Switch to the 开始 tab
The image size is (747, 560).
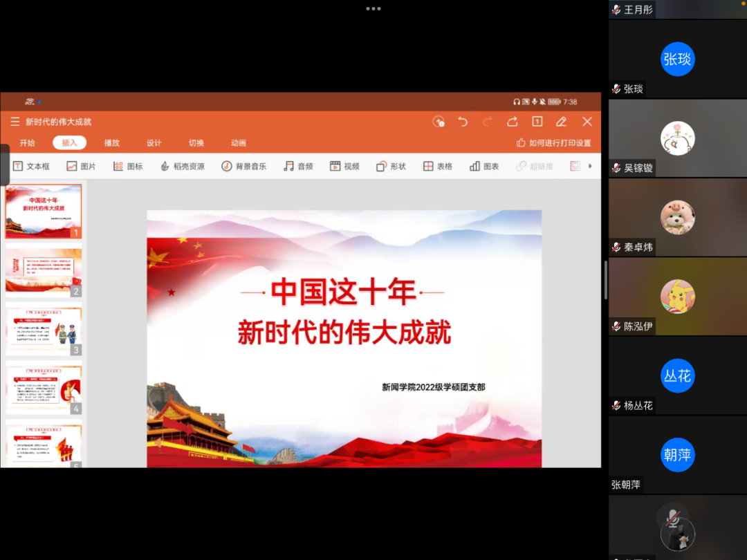(x=27, y=143)
